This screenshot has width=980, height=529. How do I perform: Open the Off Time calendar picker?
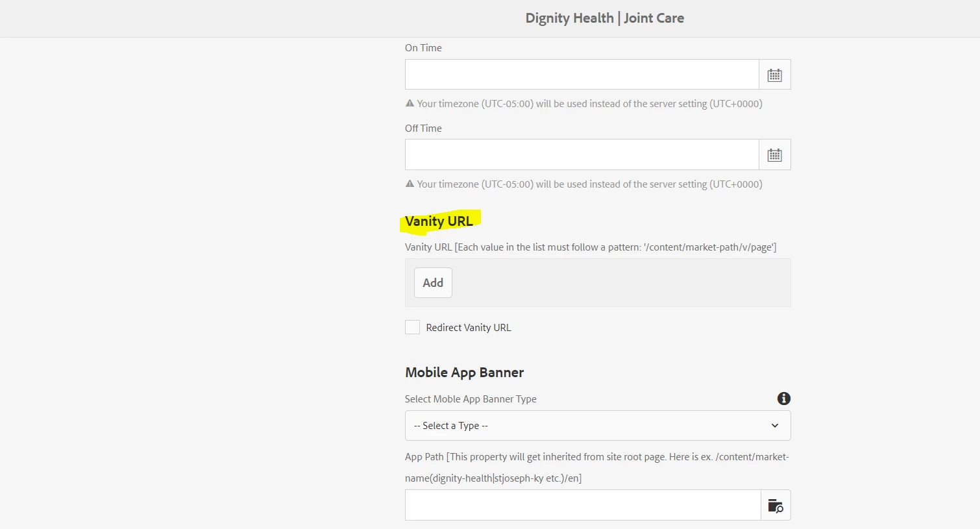point(775,155)
